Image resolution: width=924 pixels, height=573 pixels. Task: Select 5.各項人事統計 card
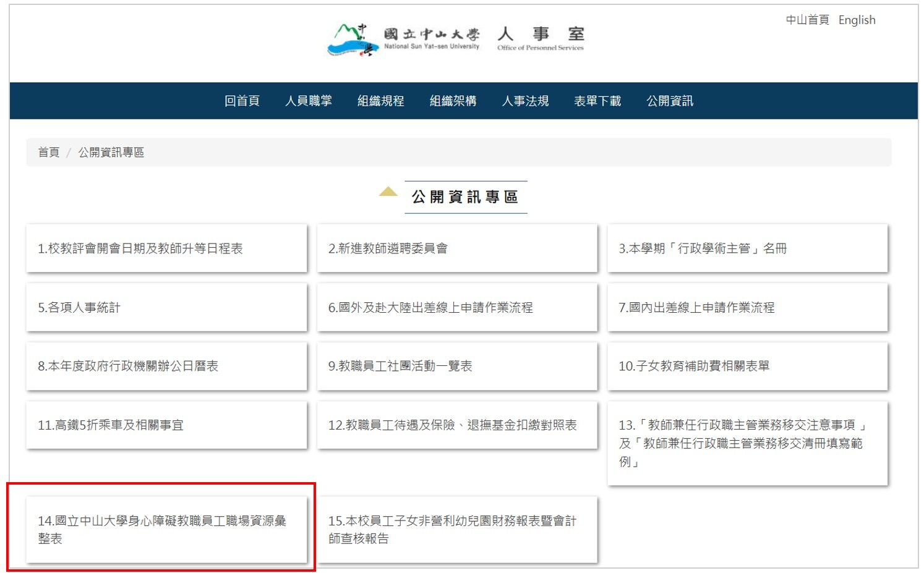coord(166,307)
